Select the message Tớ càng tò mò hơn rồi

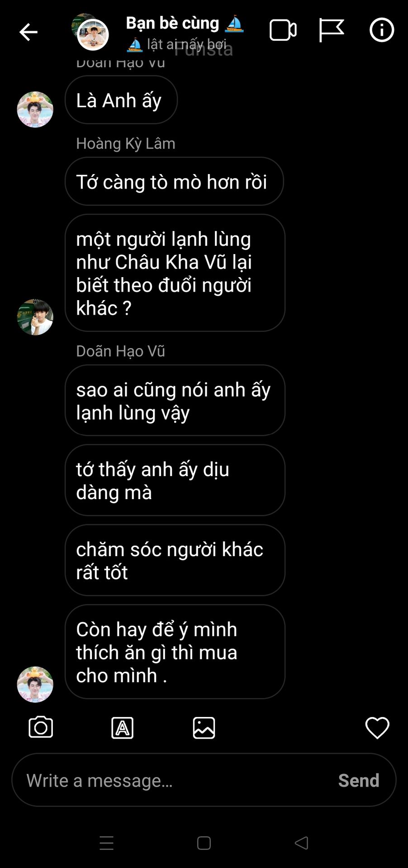174,181
